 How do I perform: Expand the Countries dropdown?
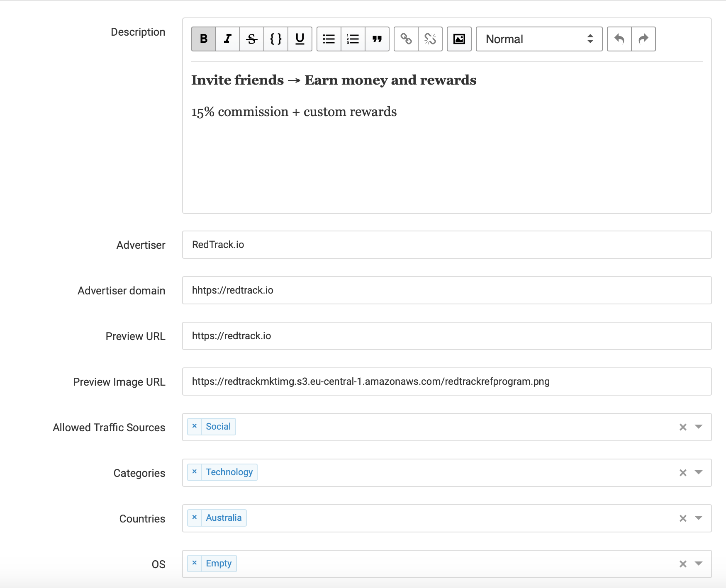699,518
